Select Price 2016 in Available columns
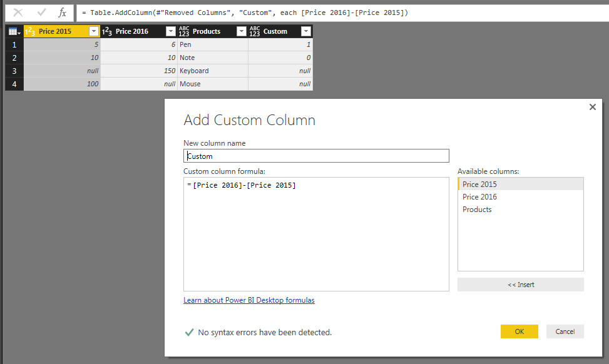This screenshot has width=609, height=364. point(521,197)
